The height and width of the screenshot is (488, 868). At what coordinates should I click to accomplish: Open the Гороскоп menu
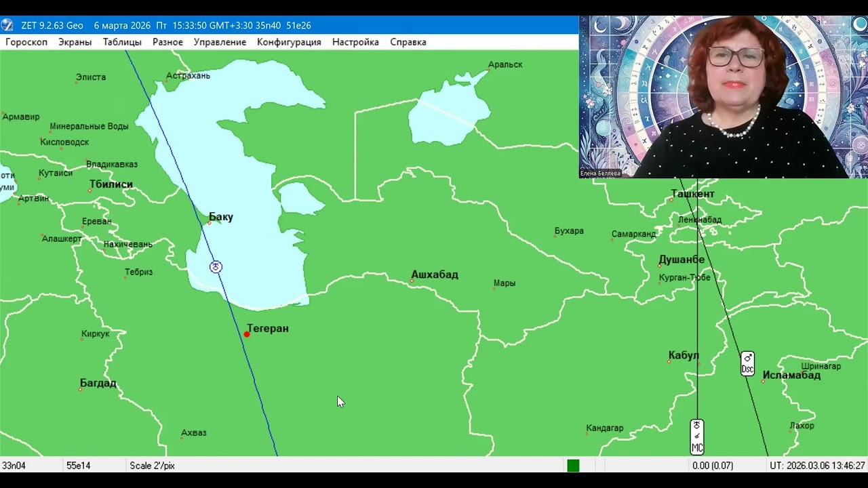(26, 42)
